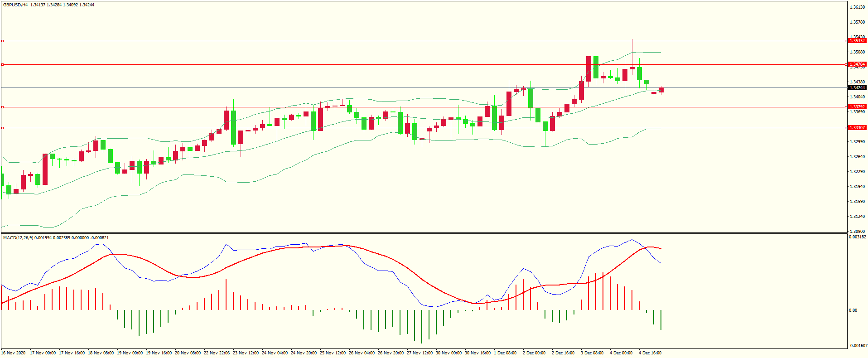Click the 4 Dec 16:00 time label
Image resolution: width=868 pixels, height=358 pixels.
(x=650, y=353)
